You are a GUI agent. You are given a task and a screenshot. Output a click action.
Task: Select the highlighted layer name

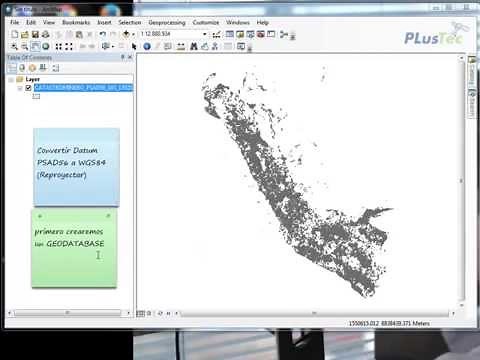[83, 88]
